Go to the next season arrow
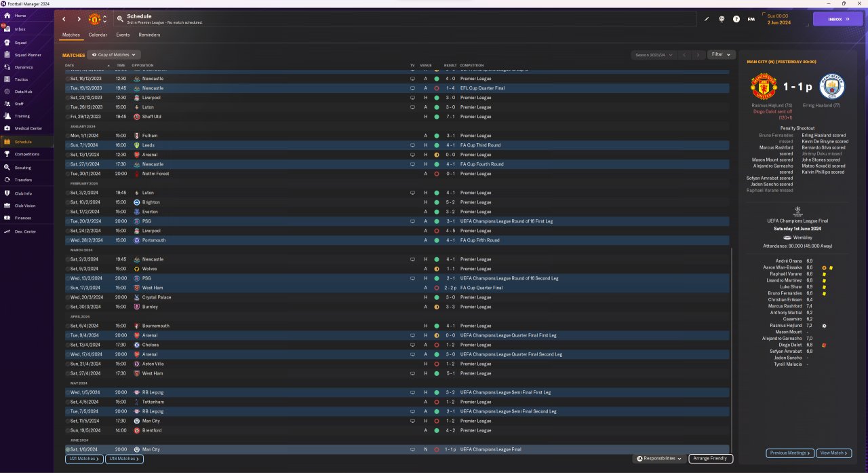 pos(698,54)
